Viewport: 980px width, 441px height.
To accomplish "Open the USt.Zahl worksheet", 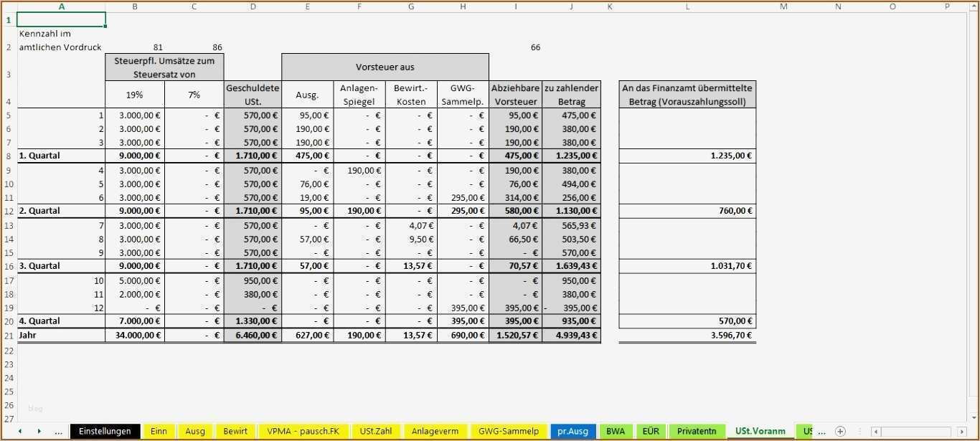I will 375,431.
